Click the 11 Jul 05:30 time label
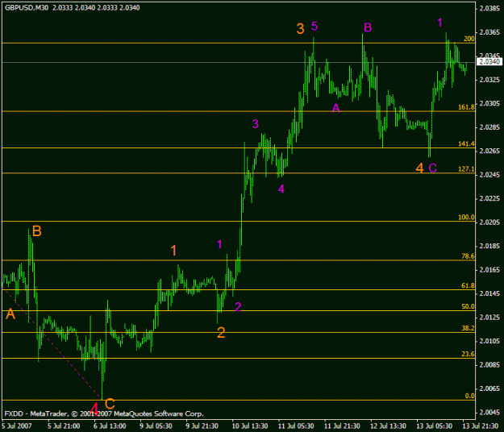Viewport: 504px width, 432px height. click(x=296, y=426)
